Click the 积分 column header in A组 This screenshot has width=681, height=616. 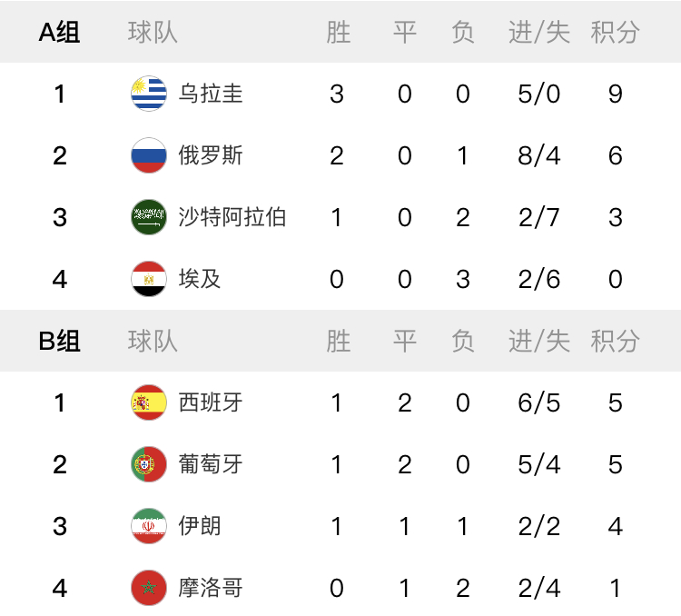(615, 33)
